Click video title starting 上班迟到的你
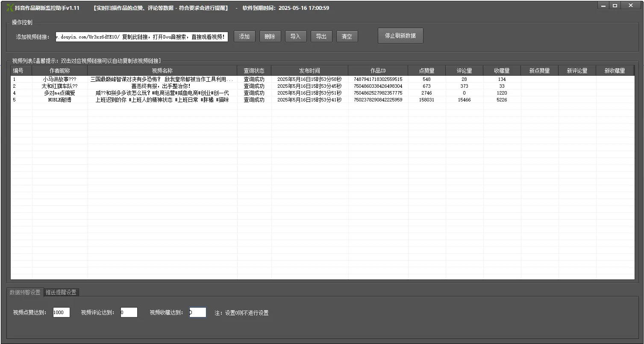 [x=162, y=100]
